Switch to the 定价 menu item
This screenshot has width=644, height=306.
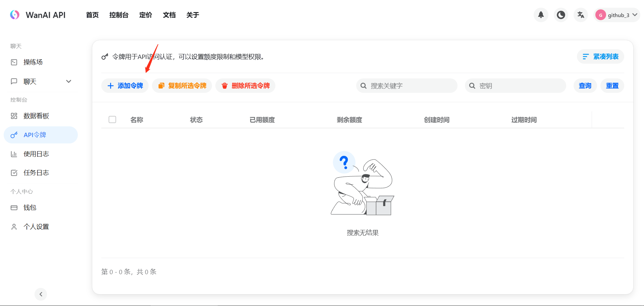pos(146,15)
